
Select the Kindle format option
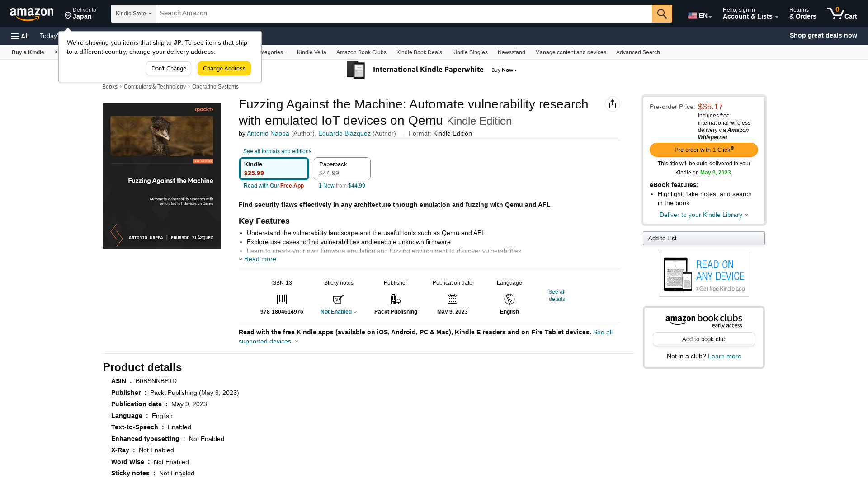point(274,169)
